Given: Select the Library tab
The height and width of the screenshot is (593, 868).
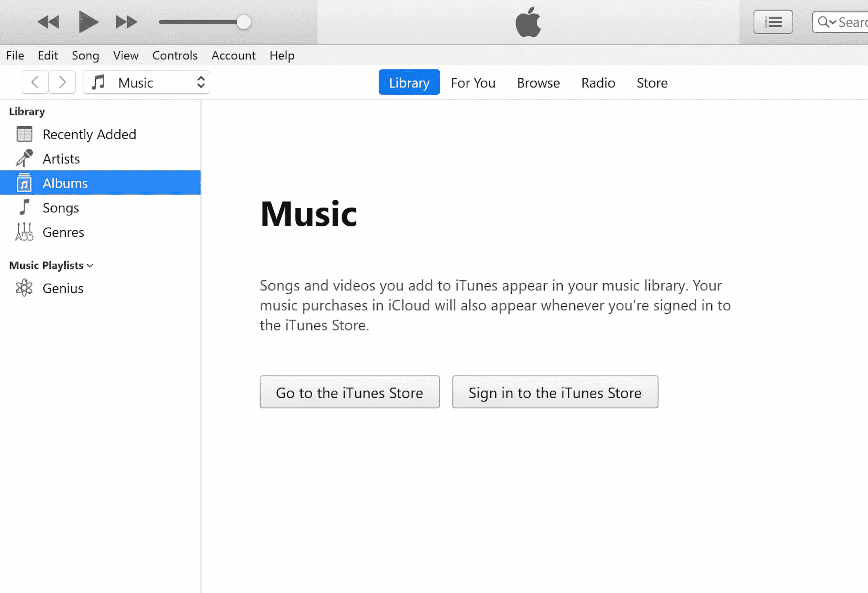Looking at the screenshot, I should [x=409, y=82].
